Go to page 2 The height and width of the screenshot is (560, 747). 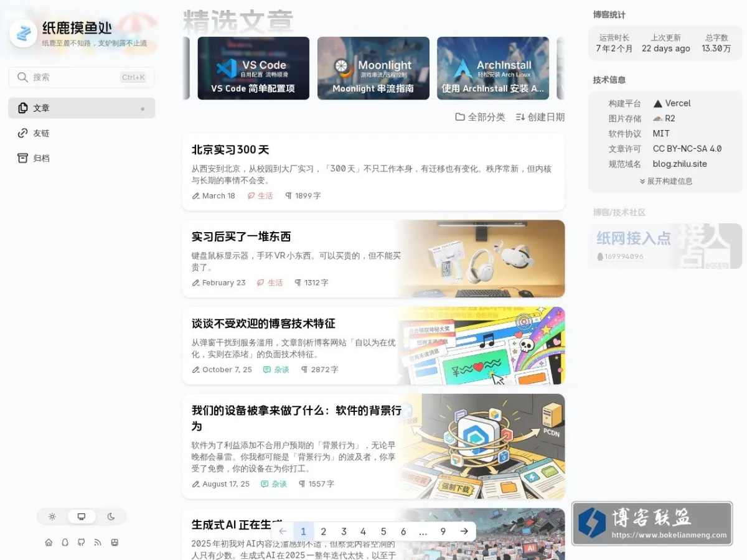point(323,531)
